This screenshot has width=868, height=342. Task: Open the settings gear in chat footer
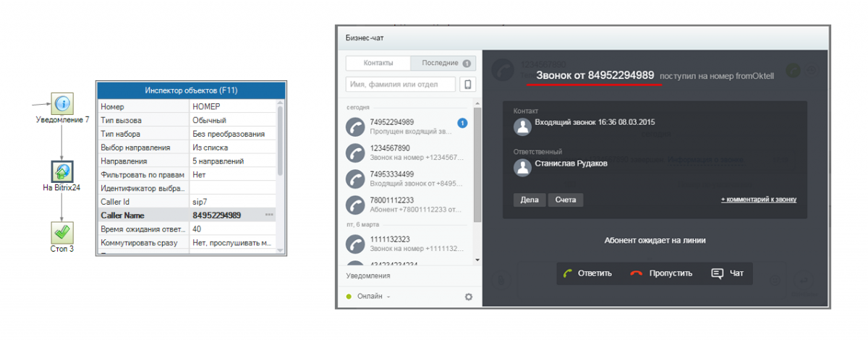[468, 296]
